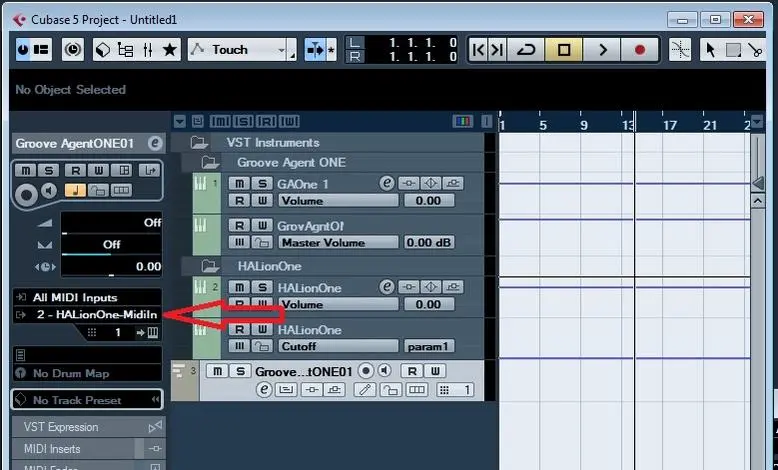The height and width of the screenshot is (470, 778).
Task: Mute the track via Inspector M button
Action: pyautogui.click(x=26, y=170)
